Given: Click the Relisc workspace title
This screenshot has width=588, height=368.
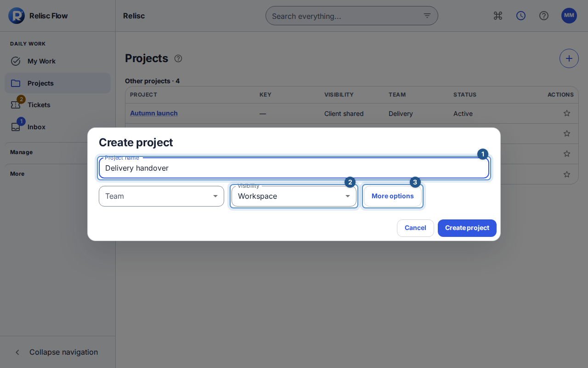Looking at the screenshot, I should tap(134, 16).
